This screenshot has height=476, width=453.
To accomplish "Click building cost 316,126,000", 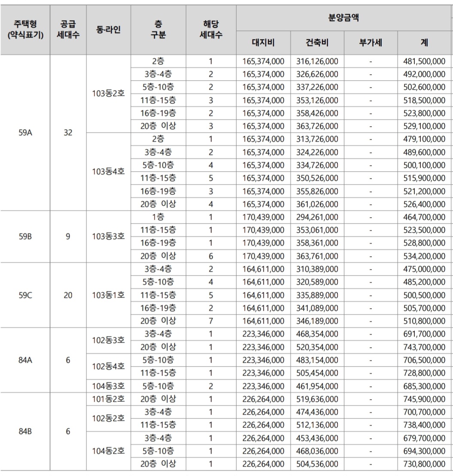I will click(x=317, y=61).
